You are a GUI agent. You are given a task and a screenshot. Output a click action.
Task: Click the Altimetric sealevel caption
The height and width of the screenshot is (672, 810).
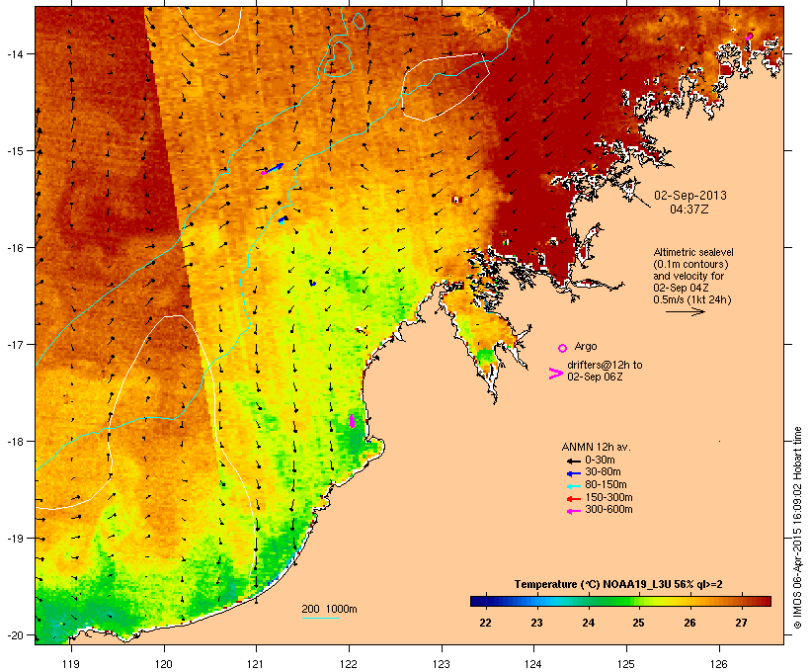point(692,276)
